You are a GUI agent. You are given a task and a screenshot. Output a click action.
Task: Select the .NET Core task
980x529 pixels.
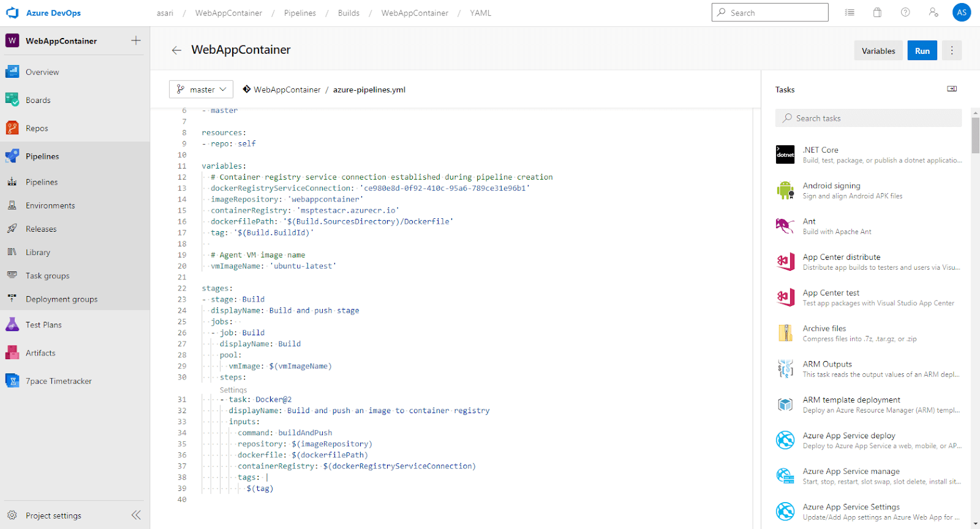tap(869, 154)
